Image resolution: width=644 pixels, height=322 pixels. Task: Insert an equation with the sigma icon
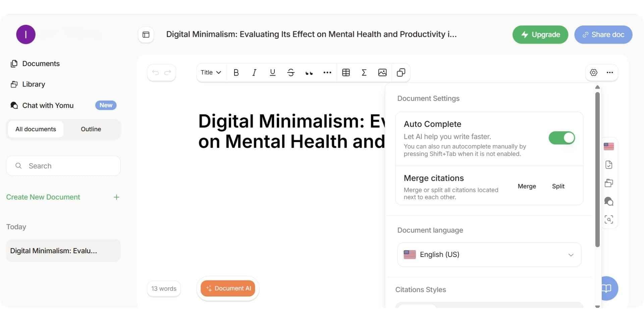(x=364, y=72)
